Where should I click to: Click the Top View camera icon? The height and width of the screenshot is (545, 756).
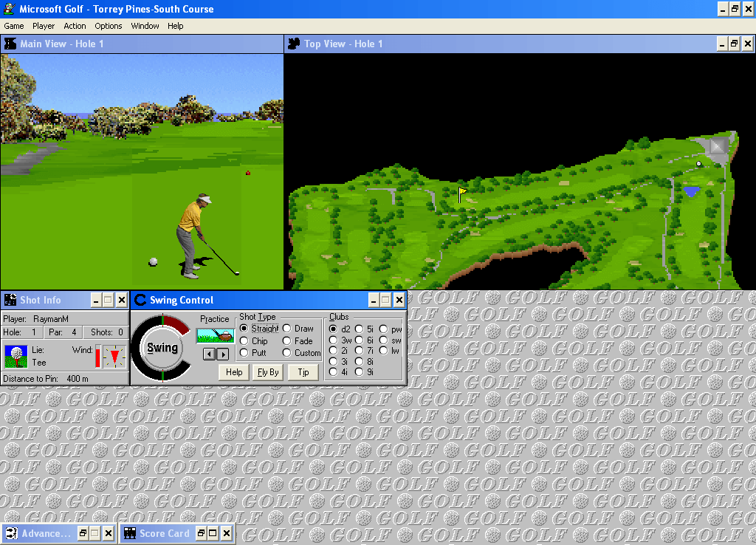coord(293,44)
